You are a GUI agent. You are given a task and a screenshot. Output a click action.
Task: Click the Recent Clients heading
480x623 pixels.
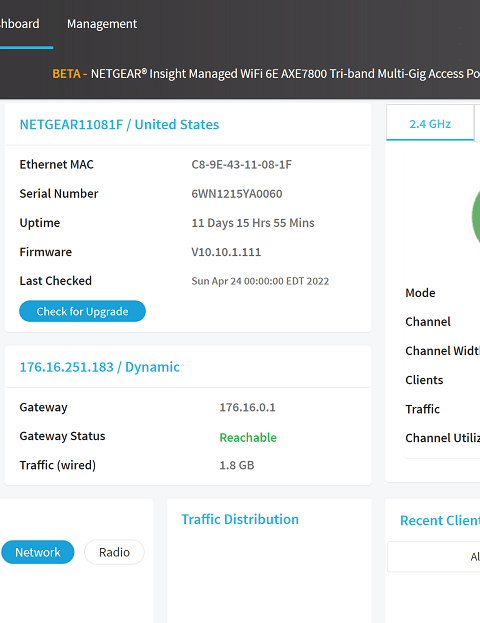[x=440, y=520]
